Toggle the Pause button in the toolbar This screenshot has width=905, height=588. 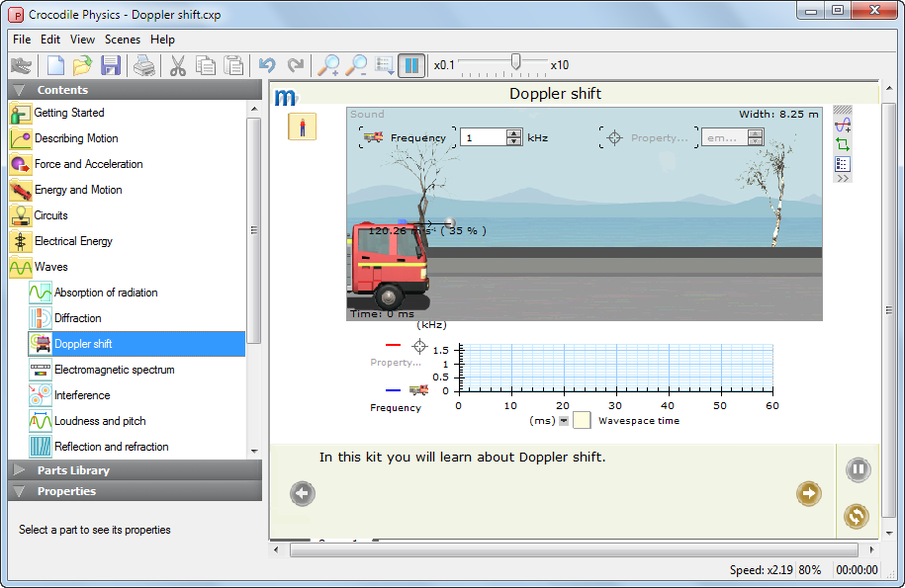click(x=411, y=65)
